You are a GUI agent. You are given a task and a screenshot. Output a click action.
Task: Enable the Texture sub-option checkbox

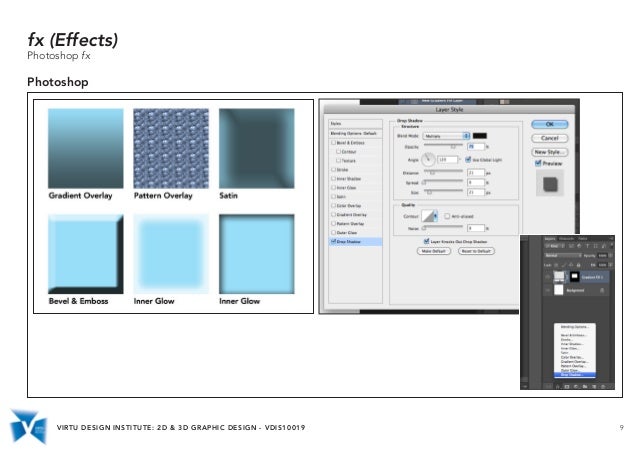338,160
